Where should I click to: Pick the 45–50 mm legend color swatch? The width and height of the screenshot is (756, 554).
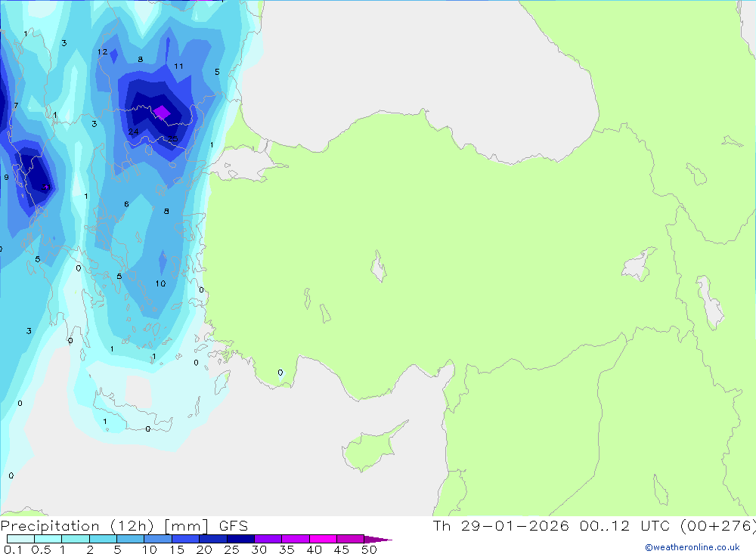coord(351,539)
